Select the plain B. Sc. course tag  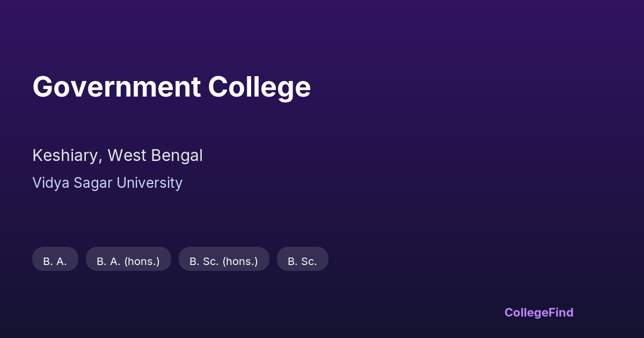pyautogui.click(x=302, y=261)
